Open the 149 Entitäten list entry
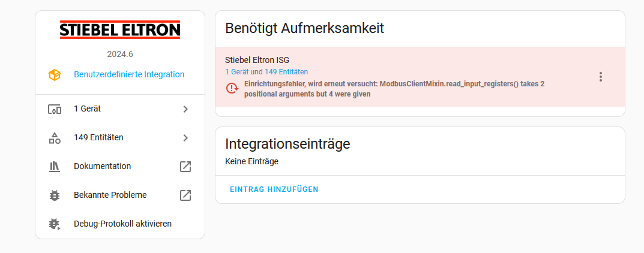 click(120, 138)
